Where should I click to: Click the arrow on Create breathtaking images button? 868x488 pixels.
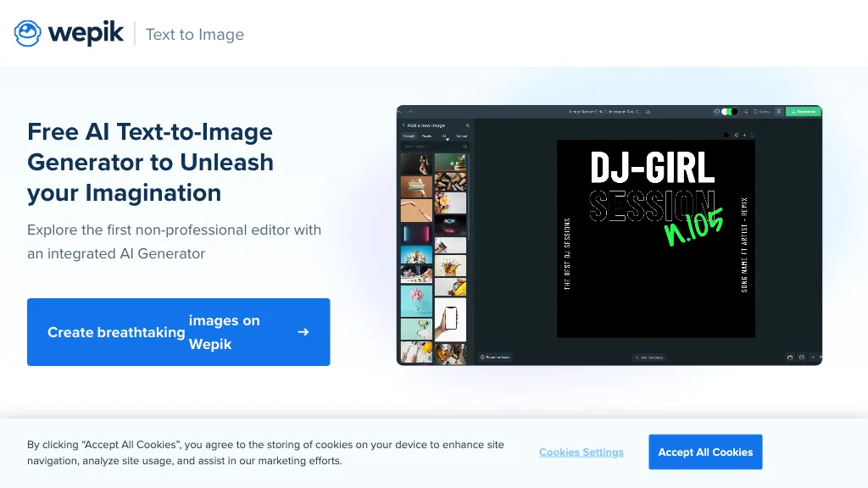coord(303,332)
